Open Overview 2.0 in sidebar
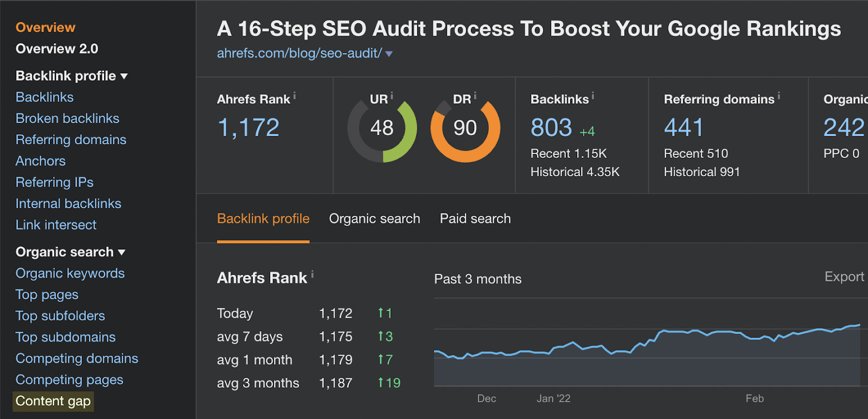 57,49
